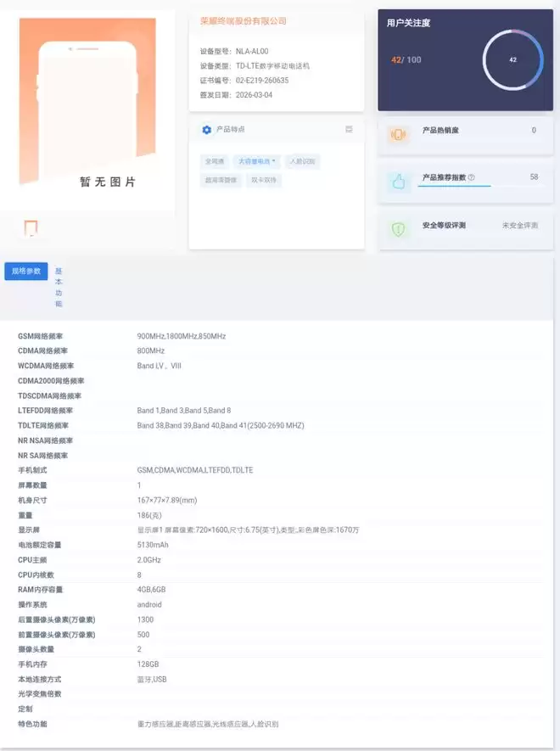
Task: Click the 双卡双待 feature tag
Action: click(x=264, y=180)
